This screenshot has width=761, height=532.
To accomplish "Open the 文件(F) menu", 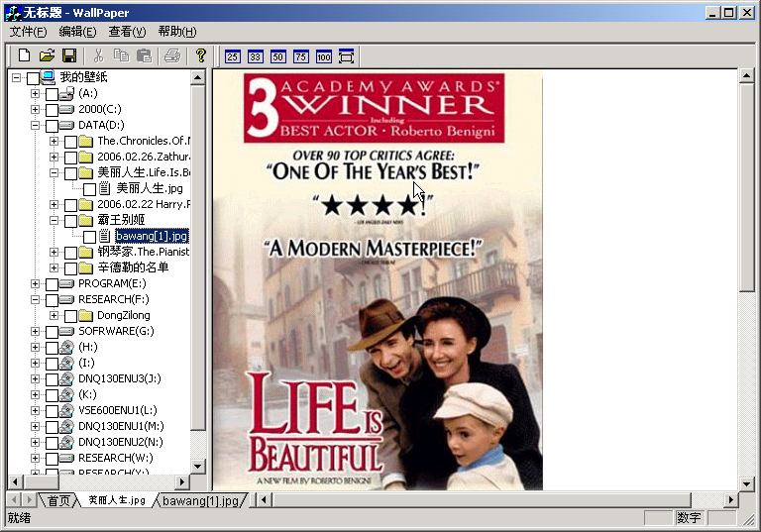I will point(28,32).
